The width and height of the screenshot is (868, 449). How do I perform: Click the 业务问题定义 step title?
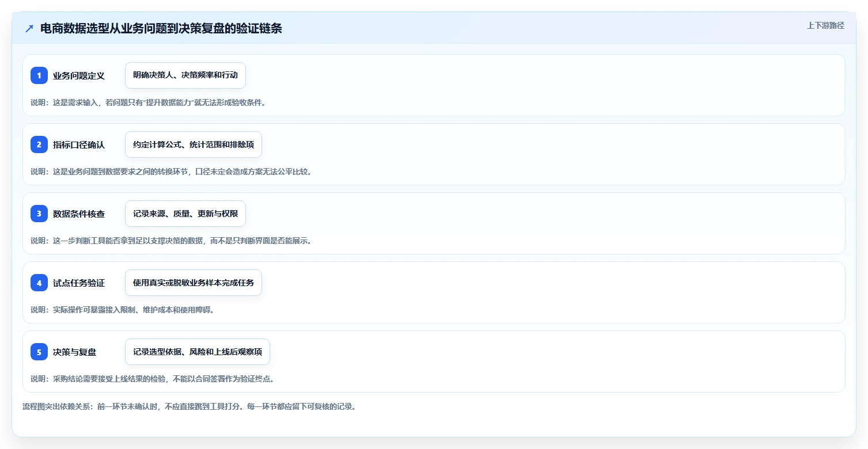[x=79, y=76]
